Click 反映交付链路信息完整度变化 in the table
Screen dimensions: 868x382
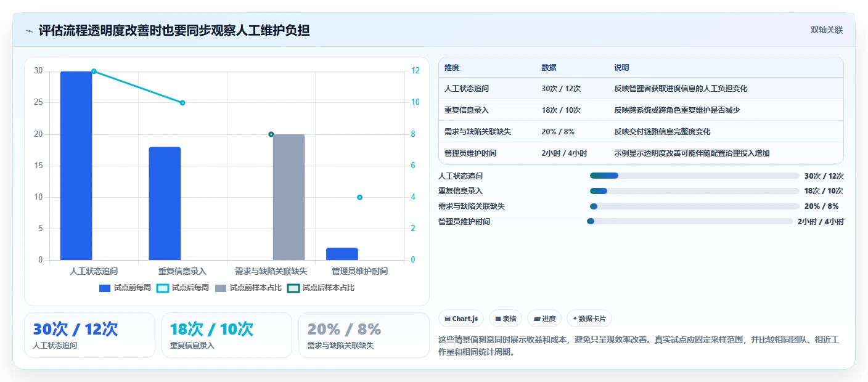pos(662,132)
